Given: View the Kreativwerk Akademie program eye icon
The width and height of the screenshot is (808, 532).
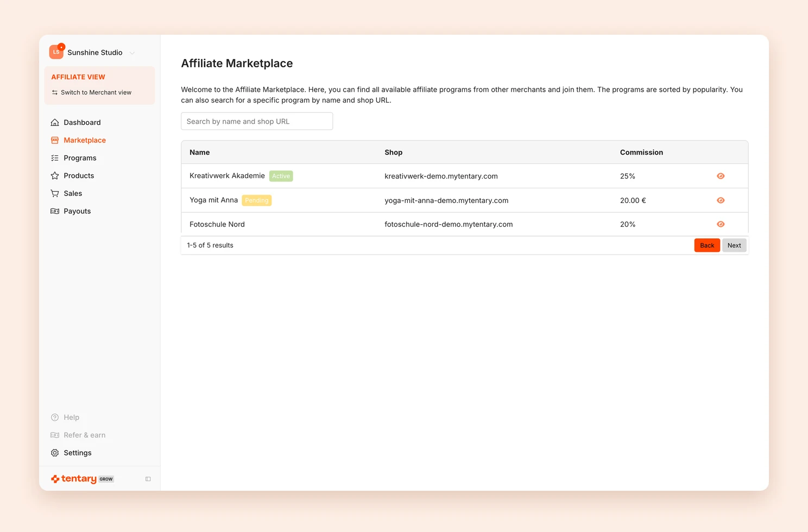Looking at the screenshot, I should 721,176.
